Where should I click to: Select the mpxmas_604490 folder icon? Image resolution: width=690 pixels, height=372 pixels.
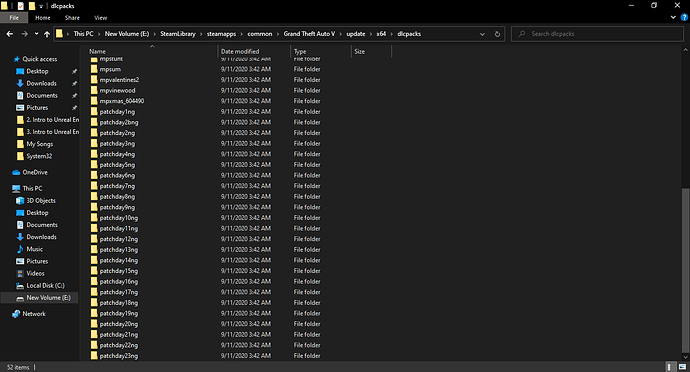94,101
